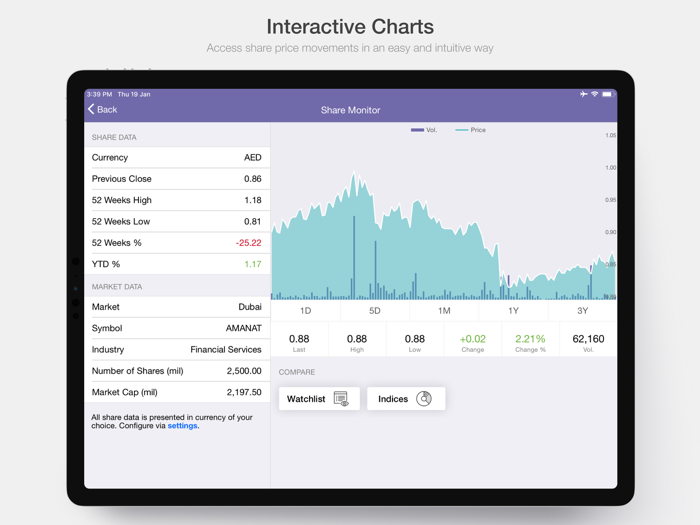Click the YTD % 1.17 value
This screenshot has width=700, height=525.
tap(253, 264)
